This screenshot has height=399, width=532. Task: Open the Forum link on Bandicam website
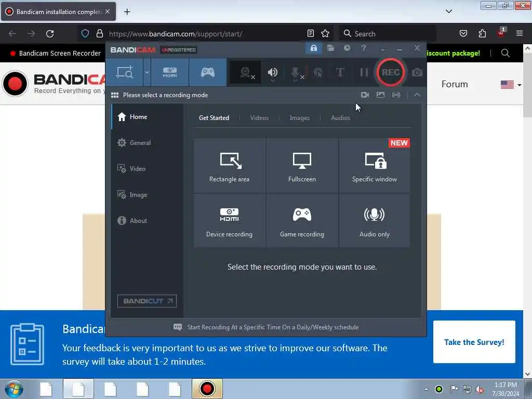click(x=454, y=84)
